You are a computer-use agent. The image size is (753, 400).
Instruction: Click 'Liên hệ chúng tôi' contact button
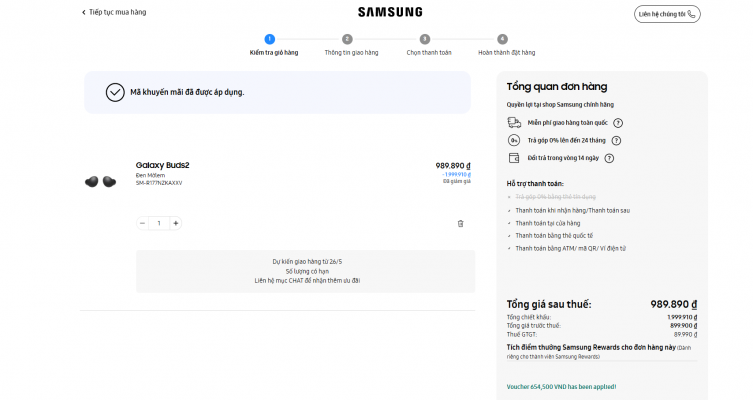667,14
